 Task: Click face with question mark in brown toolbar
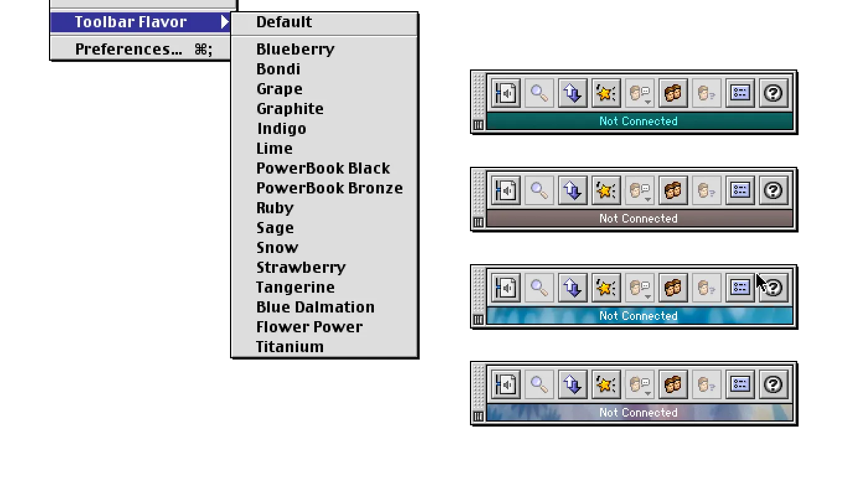pos(707,191)
